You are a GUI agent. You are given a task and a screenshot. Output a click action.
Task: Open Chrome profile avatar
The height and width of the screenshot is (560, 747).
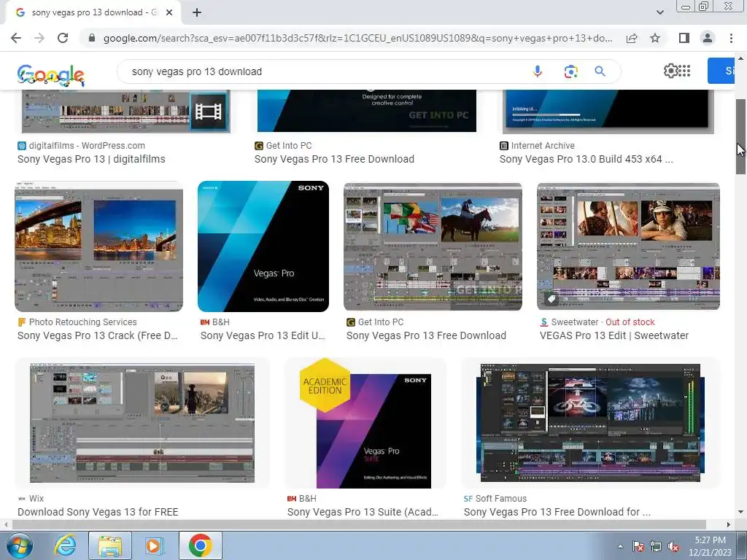[708, 38]
